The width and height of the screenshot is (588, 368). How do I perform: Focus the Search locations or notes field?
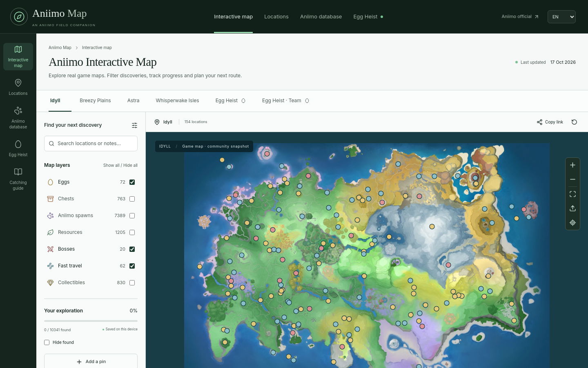pos(91,144)
